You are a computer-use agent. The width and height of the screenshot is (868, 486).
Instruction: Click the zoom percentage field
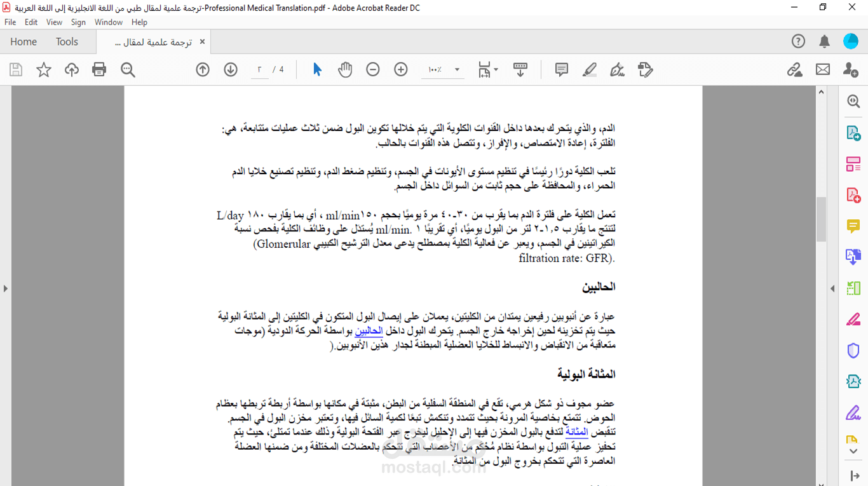pos(435,70)
